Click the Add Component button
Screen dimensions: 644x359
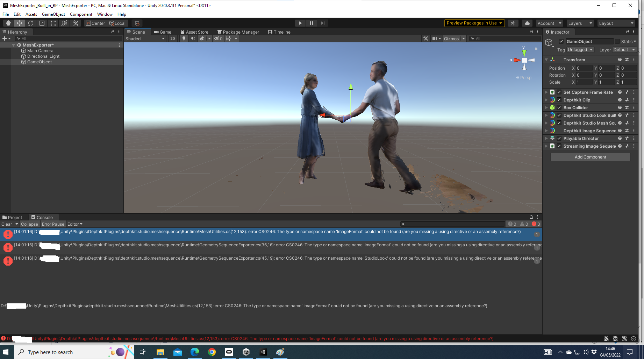click(590, 157)
